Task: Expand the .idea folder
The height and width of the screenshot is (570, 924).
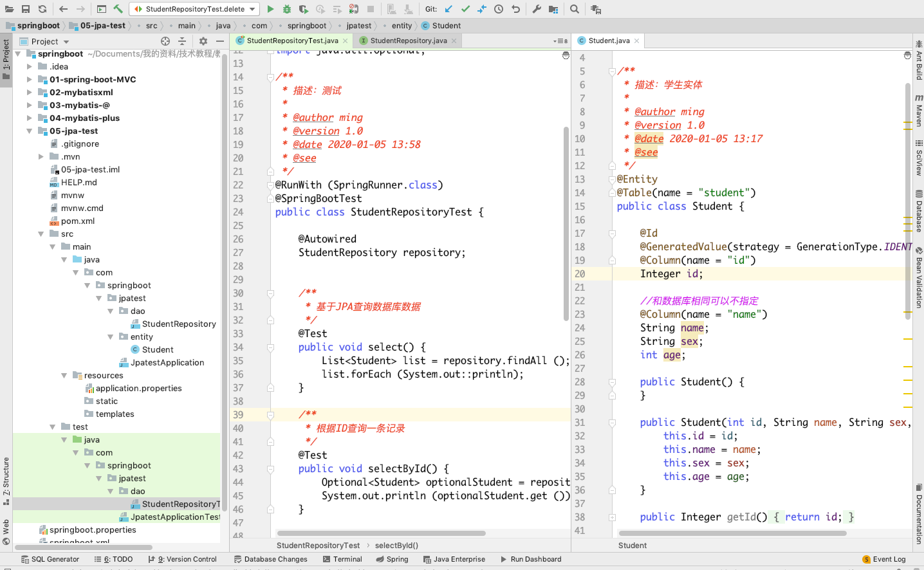Action: coord(30,66)
